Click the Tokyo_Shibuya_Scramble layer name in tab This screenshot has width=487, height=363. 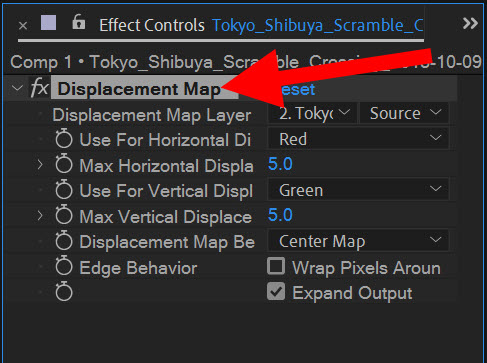(318, 26)
